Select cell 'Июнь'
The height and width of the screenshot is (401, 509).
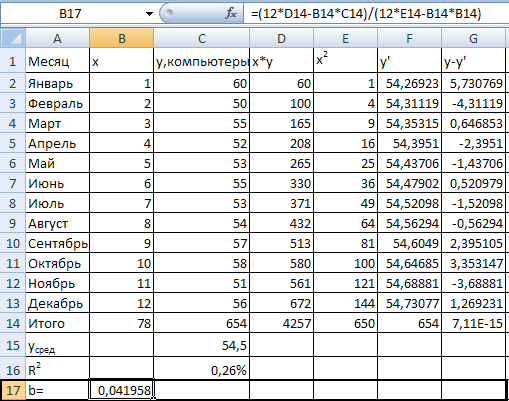click(57, 183)
